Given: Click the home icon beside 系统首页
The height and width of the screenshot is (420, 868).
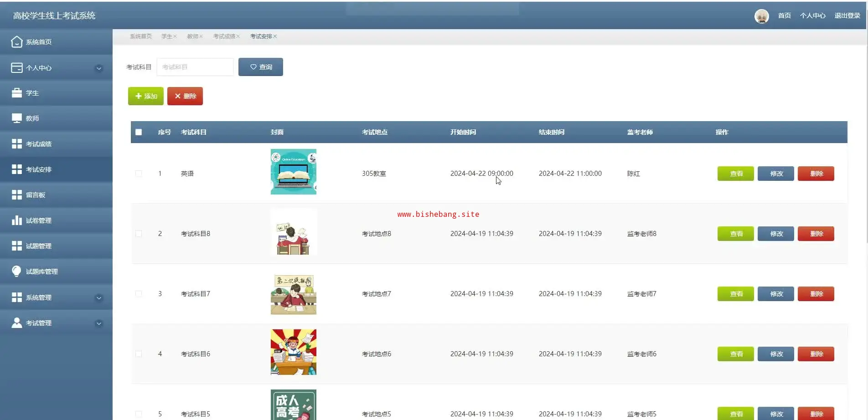Looking at the screenshot, I should (x=17, y=42).
